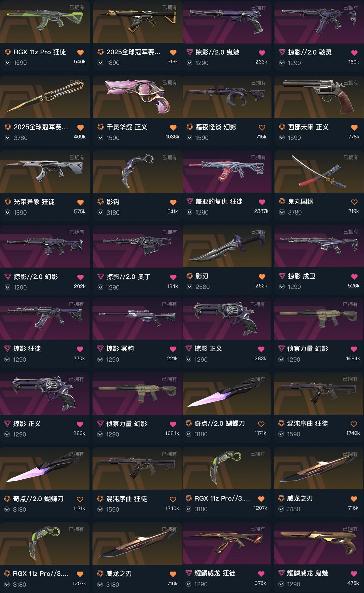Click the VP coin icon under 鬼丸国纲
The height and width of the screenshot is (593, 364).
(282, 212)
